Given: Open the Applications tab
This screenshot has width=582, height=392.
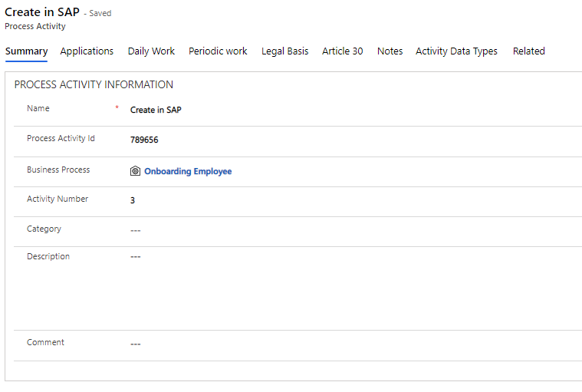Looking at the screenshot, I should [87, 51].
